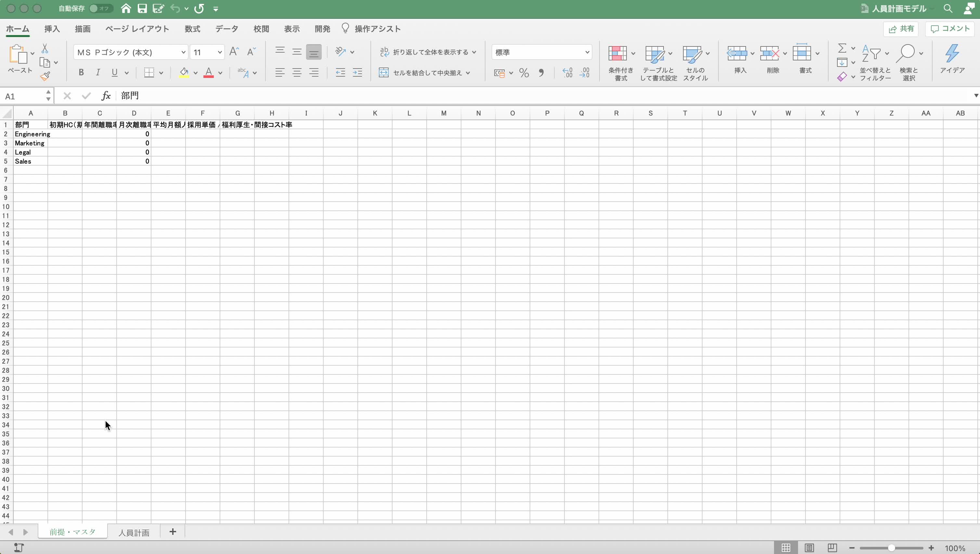Switch to the 数式 ribbon tab
980x554 pixels.
(192, 29)
